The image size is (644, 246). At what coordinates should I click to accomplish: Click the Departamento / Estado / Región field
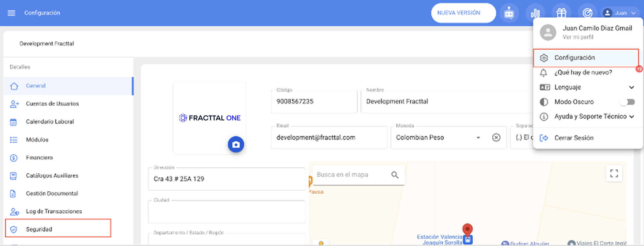pyautogui.click(x=227, y=239)
